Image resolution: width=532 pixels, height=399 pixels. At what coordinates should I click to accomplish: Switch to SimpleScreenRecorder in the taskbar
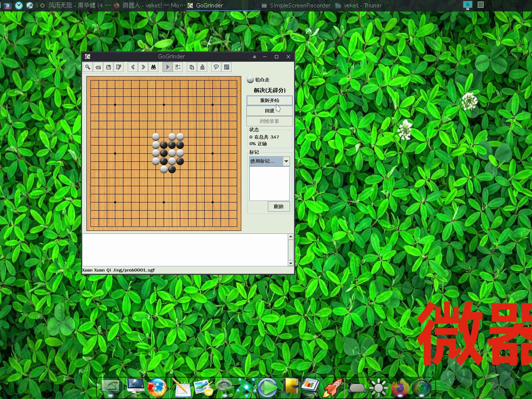296,5
